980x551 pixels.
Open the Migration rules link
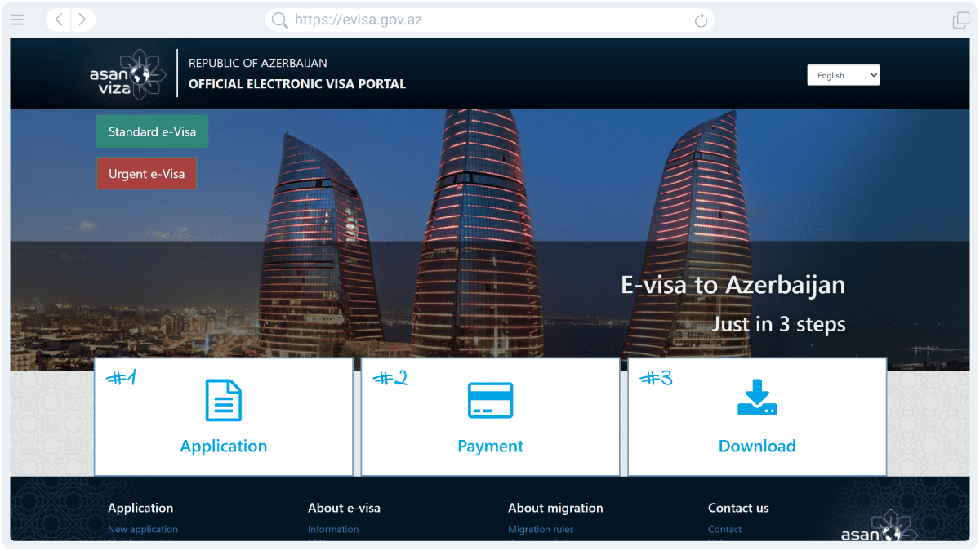coord(541,529)
